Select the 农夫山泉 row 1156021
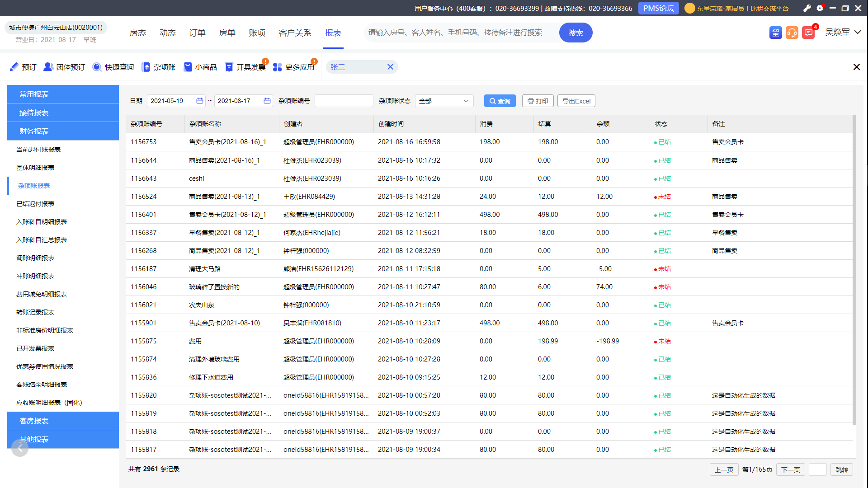868x488 pixels. click(489, 305)
